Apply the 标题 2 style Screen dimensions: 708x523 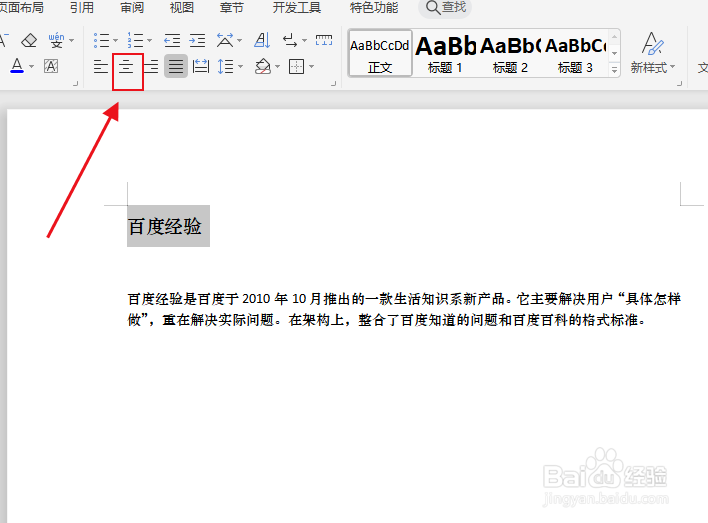click(510, 53)
